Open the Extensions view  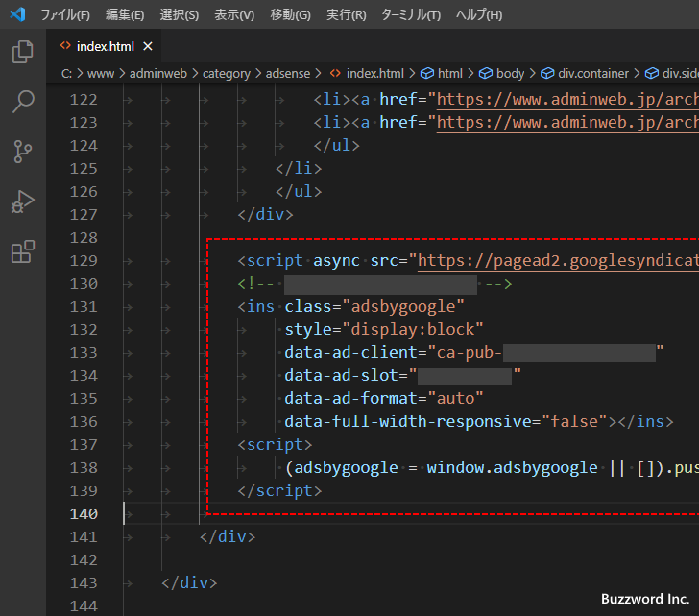coord(22,251)
